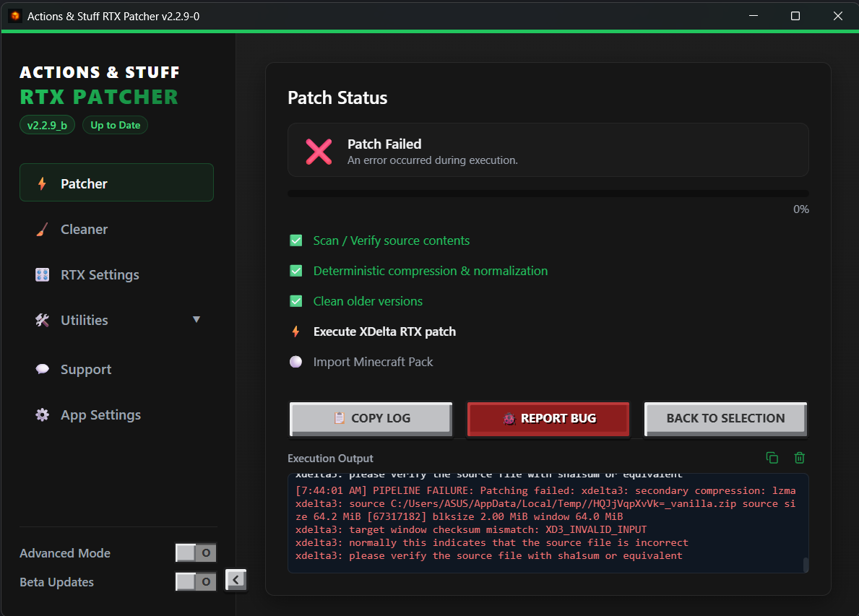
Task: Click the Patch Failed heading
Action: (x=384, y=144)
